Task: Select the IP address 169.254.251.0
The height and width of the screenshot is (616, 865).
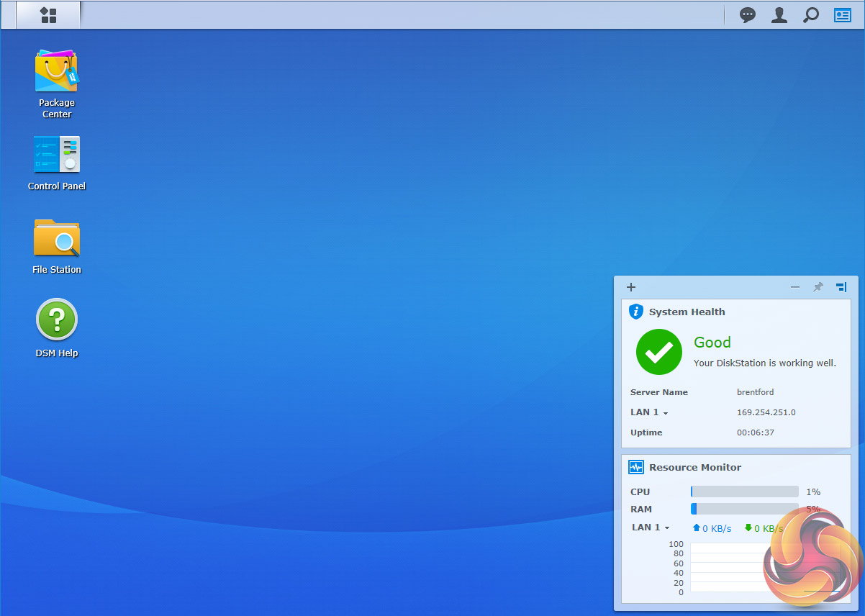Action: tap(766, 412)
